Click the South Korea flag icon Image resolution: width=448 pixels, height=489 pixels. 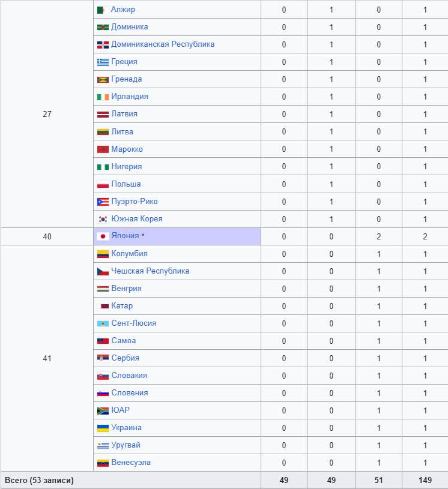tap(103, 219)
